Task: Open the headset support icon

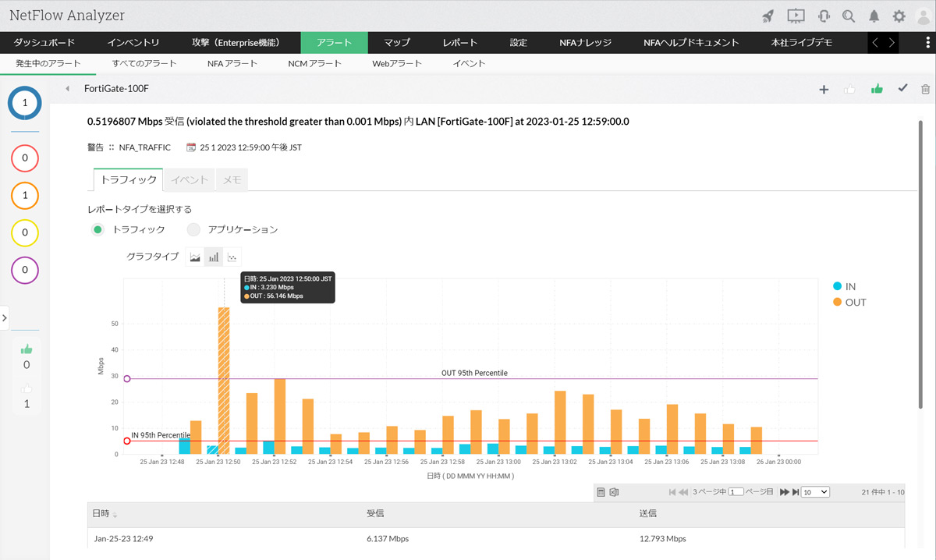Action: (824, 16)
